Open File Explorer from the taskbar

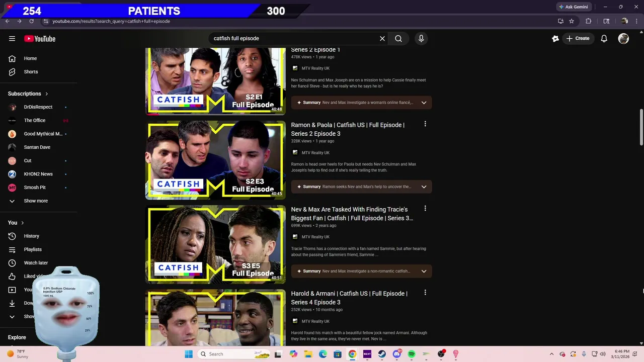pyautogui.click(x=308, y=354)
